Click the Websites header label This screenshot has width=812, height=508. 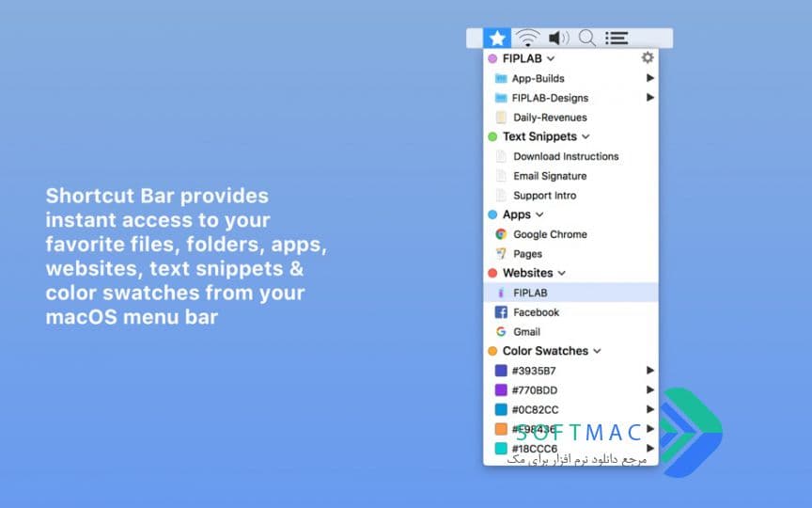pos(527,273)
